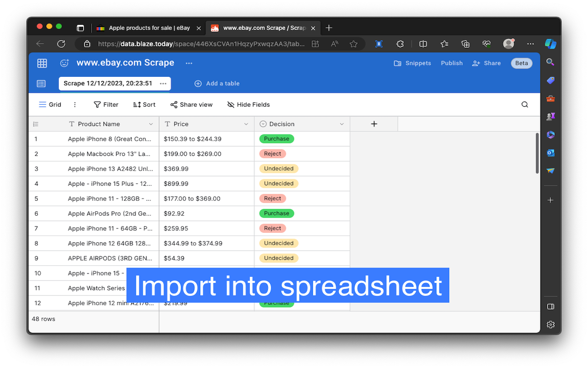Open the apps grid icon
Screen dimensions: 588x368
coord(42,63)
